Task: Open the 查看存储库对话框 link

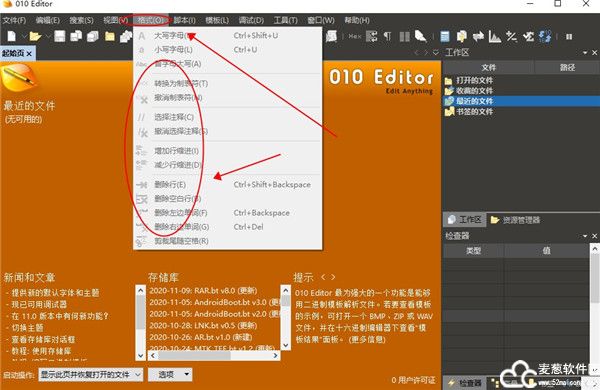Action: tap(43, 339)
